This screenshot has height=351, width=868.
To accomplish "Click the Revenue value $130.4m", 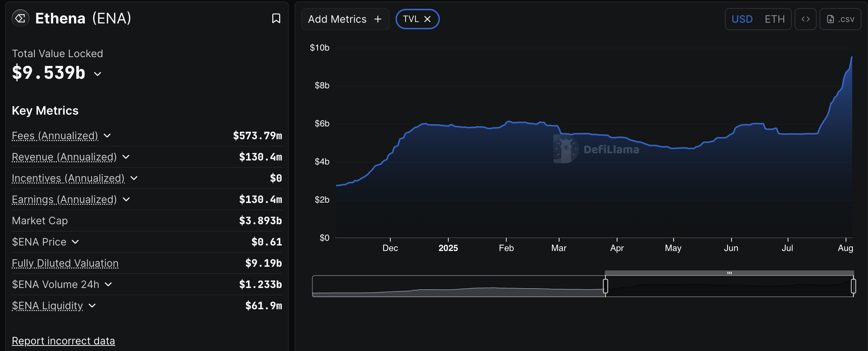I will pos(260,157).
